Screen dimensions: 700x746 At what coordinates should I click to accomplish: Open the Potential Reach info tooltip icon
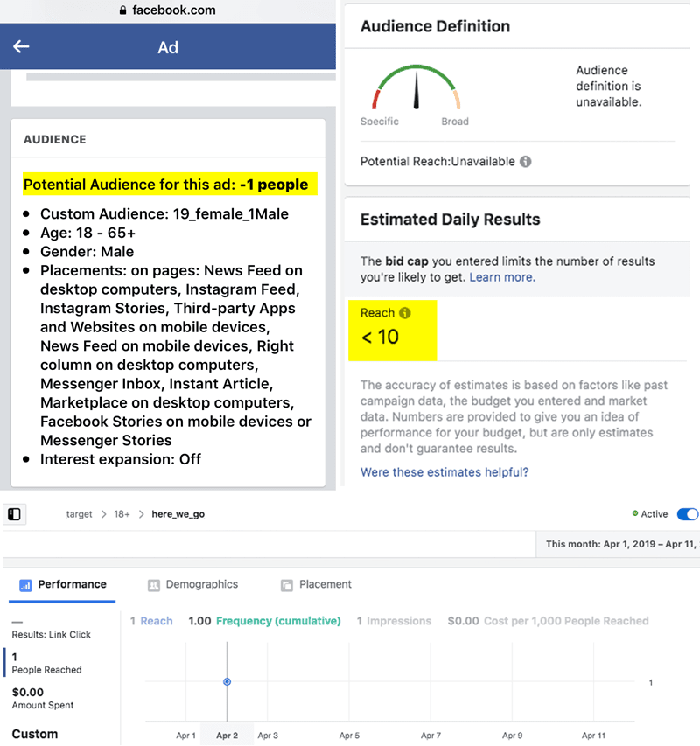pos(525,162)
